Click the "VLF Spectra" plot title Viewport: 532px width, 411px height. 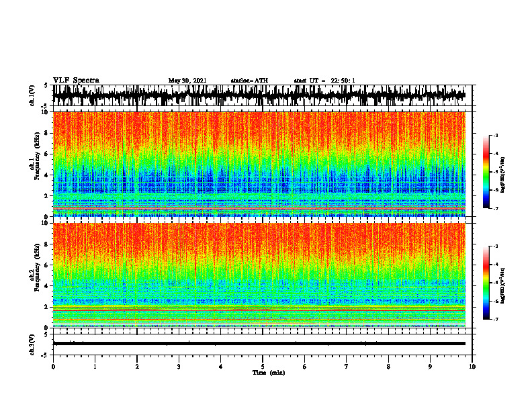coord(76,81)
